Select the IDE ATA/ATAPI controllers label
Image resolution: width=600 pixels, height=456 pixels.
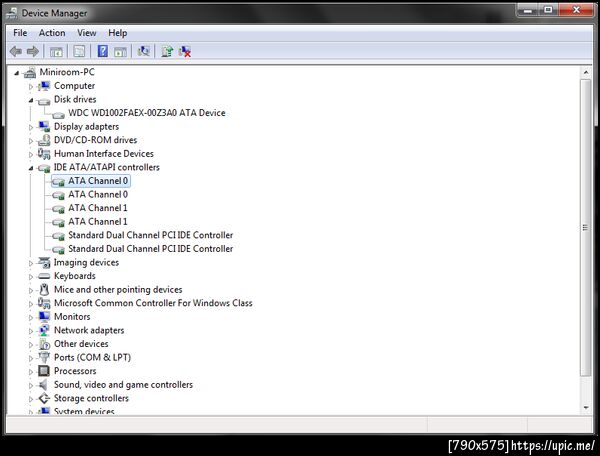(x=107, y=167)
